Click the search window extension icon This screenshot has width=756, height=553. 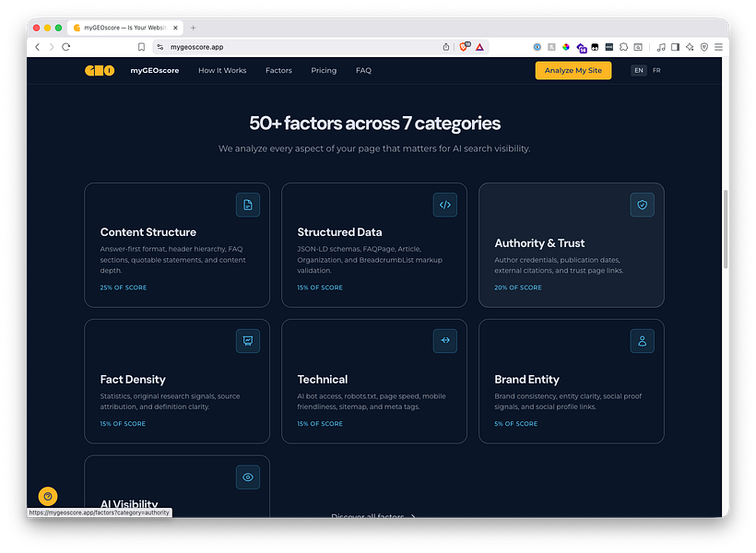(638, 47)
